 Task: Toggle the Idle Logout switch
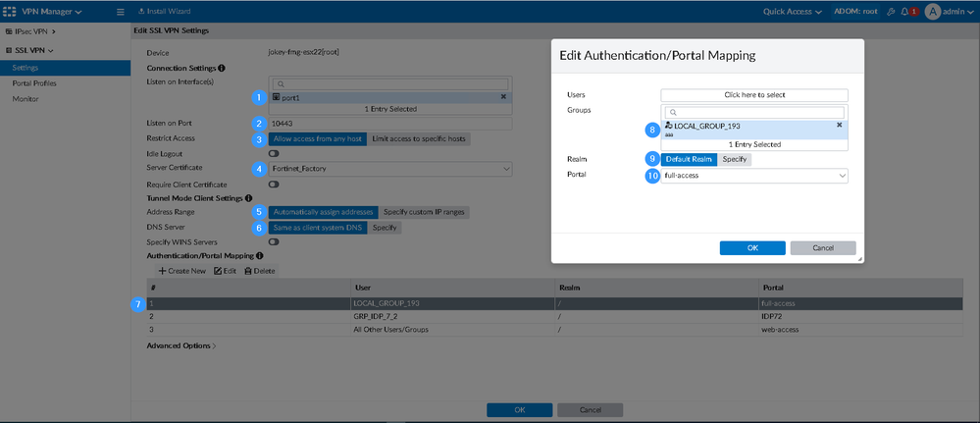pyautogui.click(x=274, y=154)
